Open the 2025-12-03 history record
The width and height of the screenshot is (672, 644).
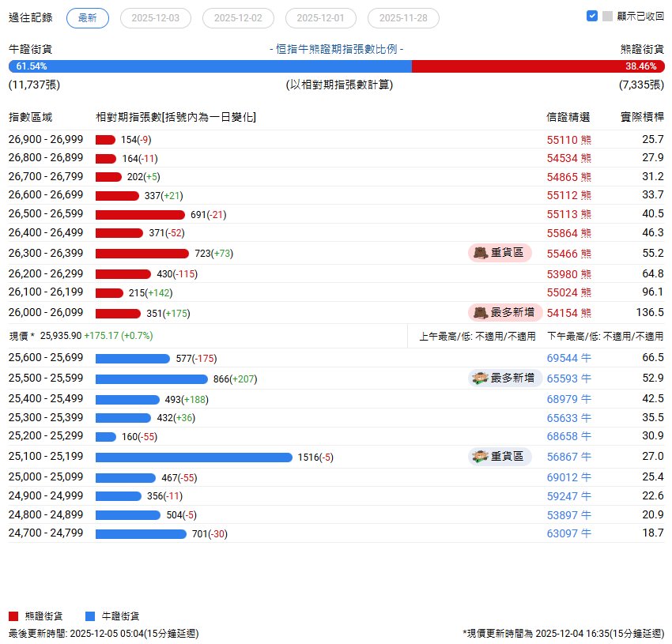pyautogui.click(x=156, y=18)
